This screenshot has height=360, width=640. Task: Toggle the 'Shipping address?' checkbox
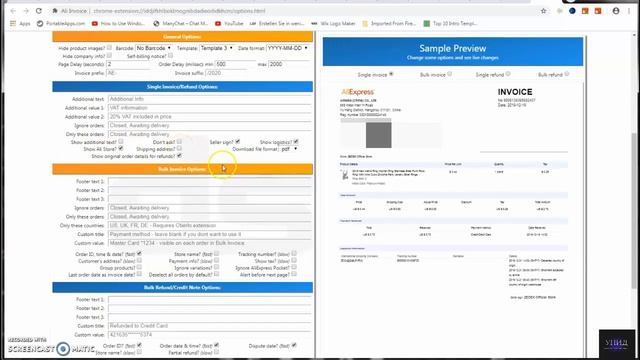point(179,149)
